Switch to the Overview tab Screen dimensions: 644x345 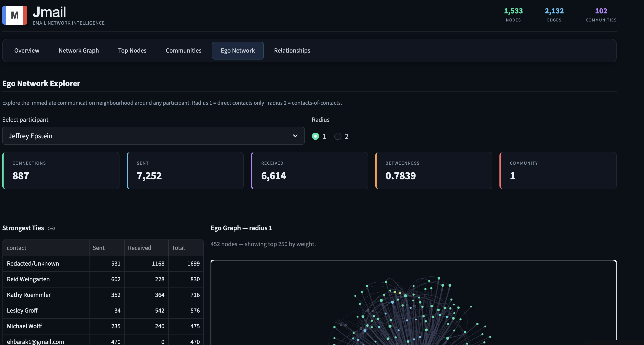coord(27,51)
